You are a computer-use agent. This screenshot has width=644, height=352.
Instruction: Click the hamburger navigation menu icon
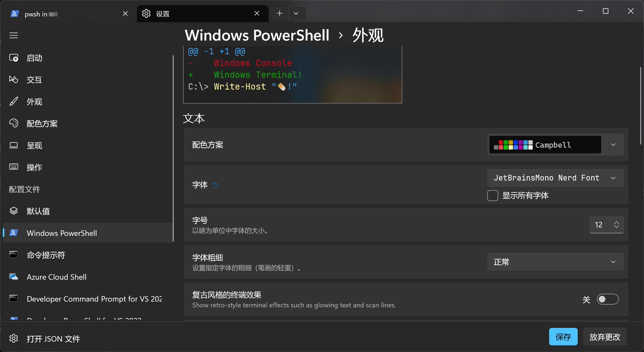(x=14, y=36)
